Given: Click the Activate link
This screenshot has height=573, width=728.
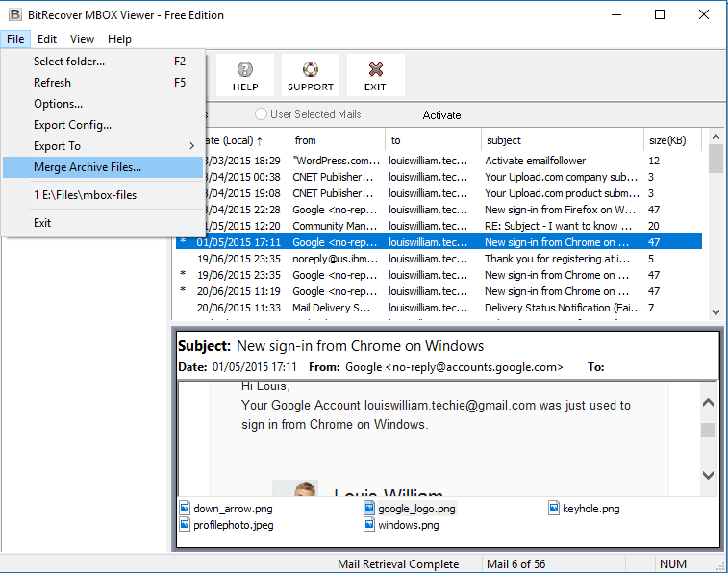Looking at the screenshot, I should [441, 115].
